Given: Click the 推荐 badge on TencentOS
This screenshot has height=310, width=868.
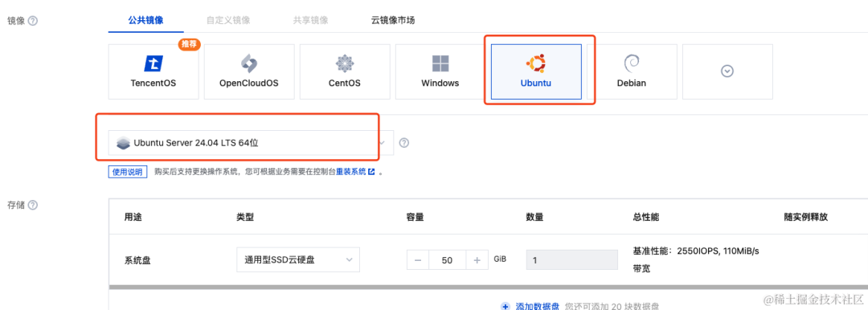Looking at the screenshot, I should pos(189,44).
